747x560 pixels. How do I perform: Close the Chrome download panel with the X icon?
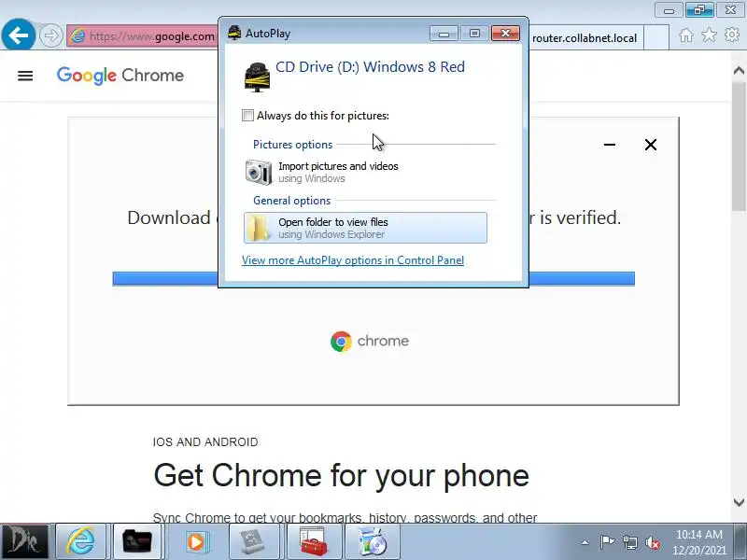tap(650, 145)
